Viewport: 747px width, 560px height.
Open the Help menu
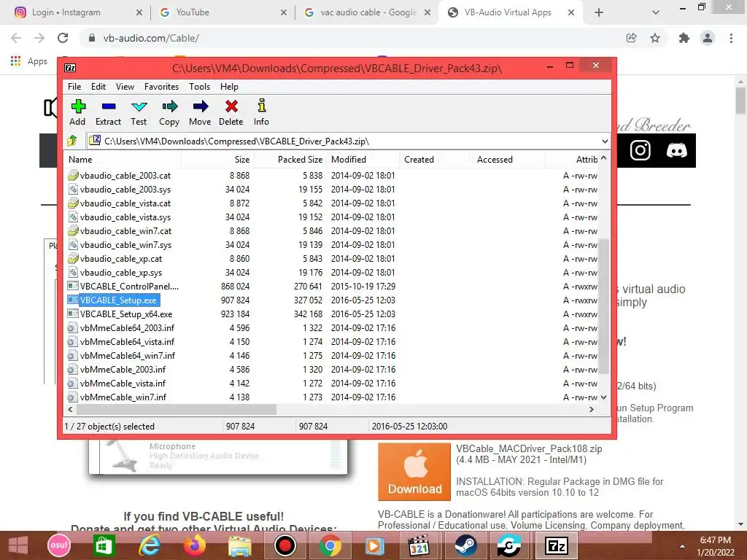pyautogui.click(x=229, y=87)
